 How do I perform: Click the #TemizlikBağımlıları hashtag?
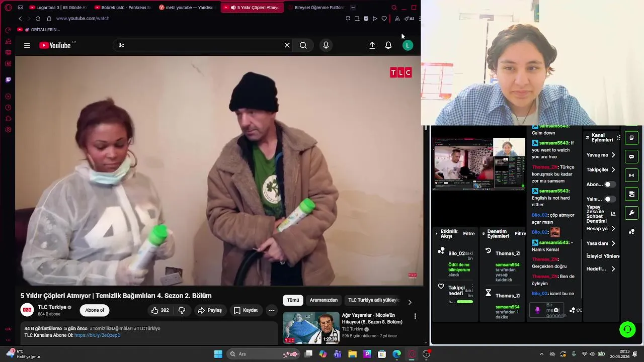click(x=111, y=328)
